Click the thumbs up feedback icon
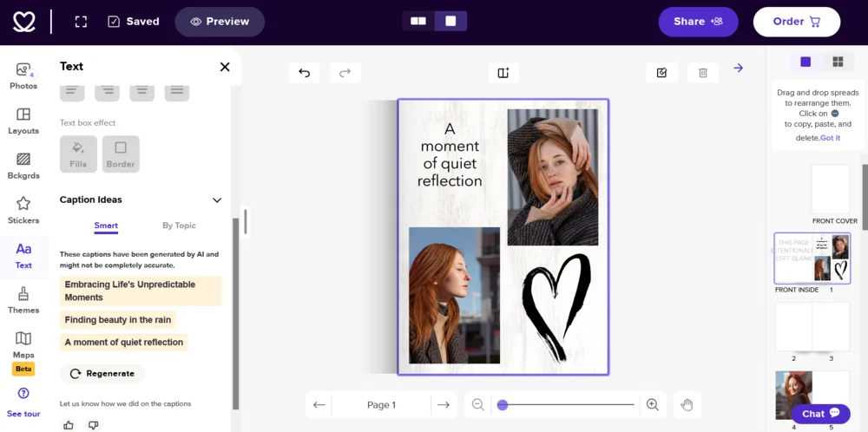This screenshot has width=868, height=432. point(69,425)
